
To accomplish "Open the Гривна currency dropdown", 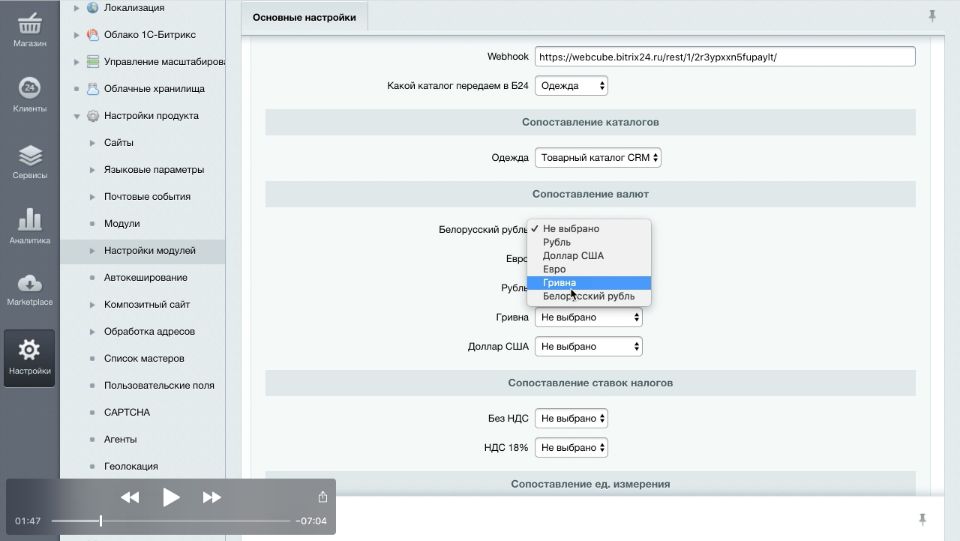I will coord(589,317).
